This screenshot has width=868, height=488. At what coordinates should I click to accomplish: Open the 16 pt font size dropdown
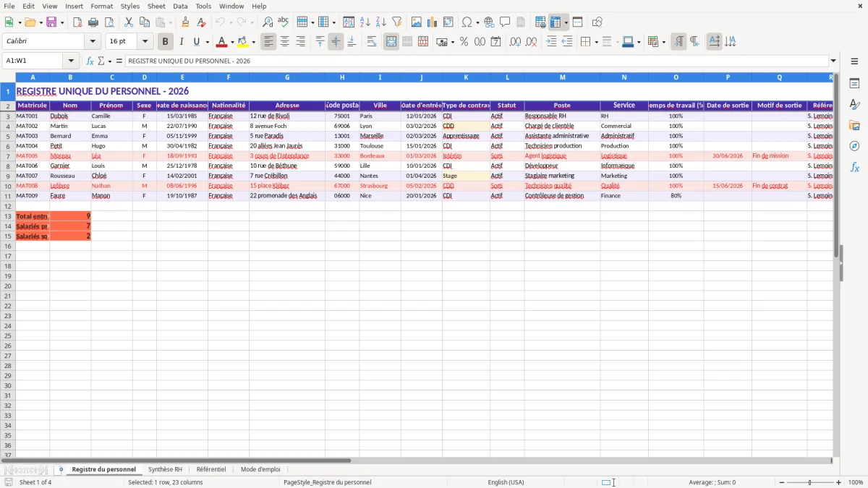145,42
